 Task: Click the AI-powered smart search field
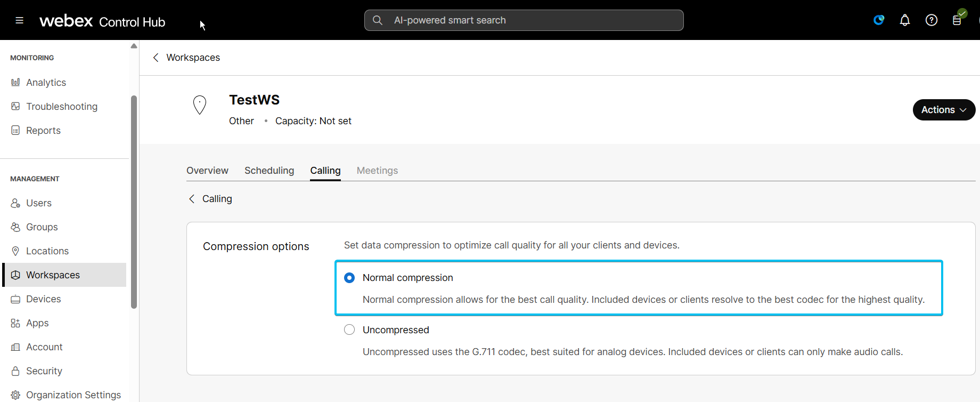(x=524, y=20)
